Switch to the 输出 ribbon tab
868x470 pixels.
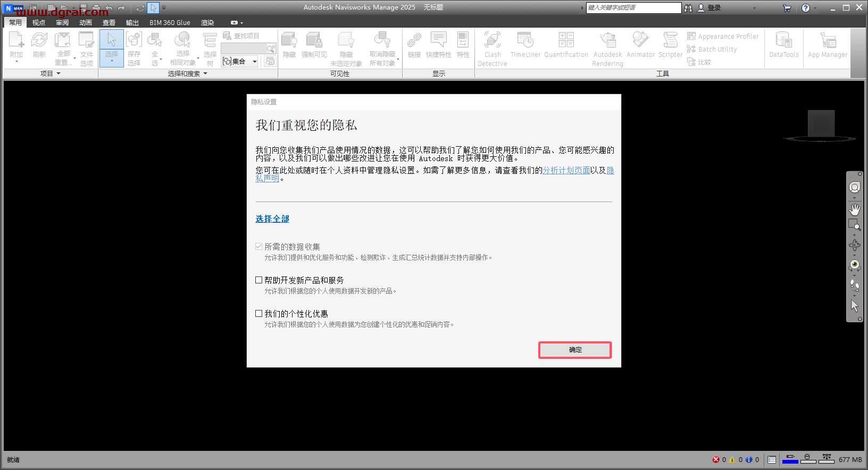pyautogui.click(x=132, y=22)
